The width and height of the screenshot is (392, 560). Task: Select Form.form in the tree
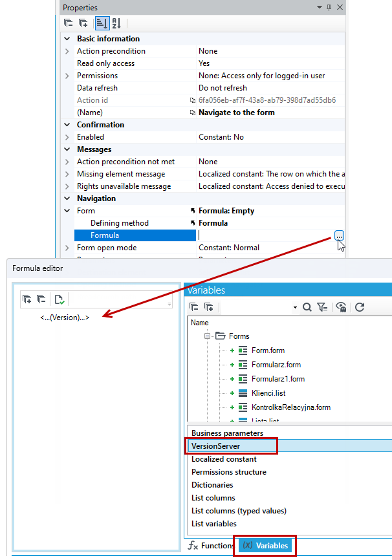[x=268, y=350]
